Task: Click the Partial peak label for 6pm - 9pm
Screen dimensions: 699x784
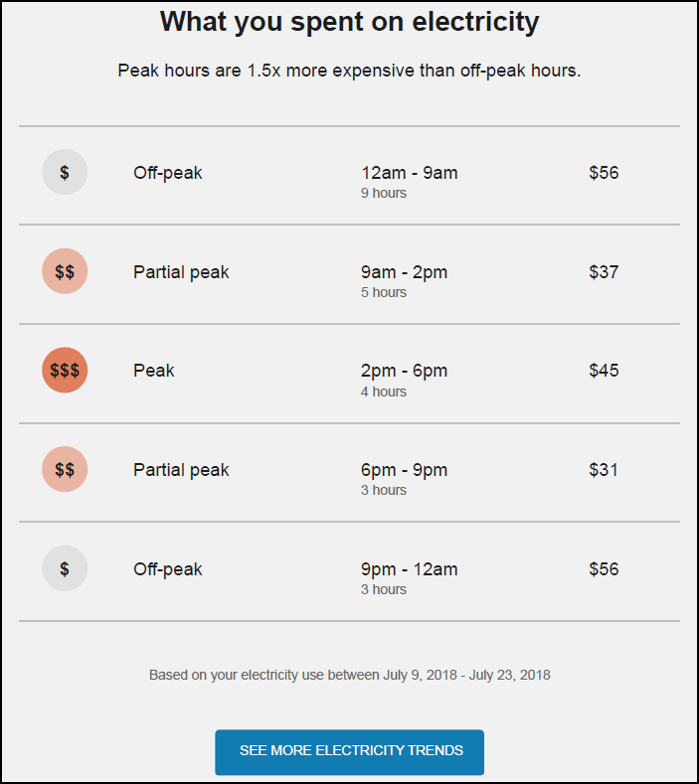Action: (181, 470)
